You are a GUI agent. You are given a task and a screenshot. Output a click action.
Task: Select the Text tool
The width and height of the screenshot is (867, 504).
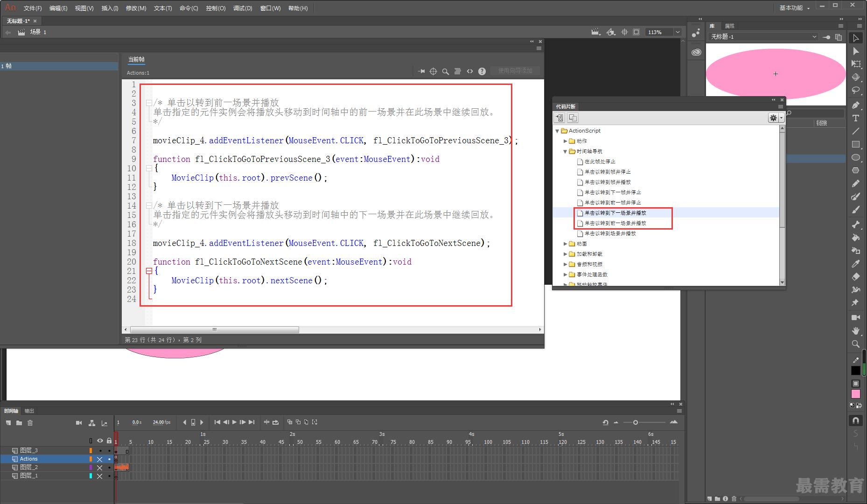tap(856, 119)
